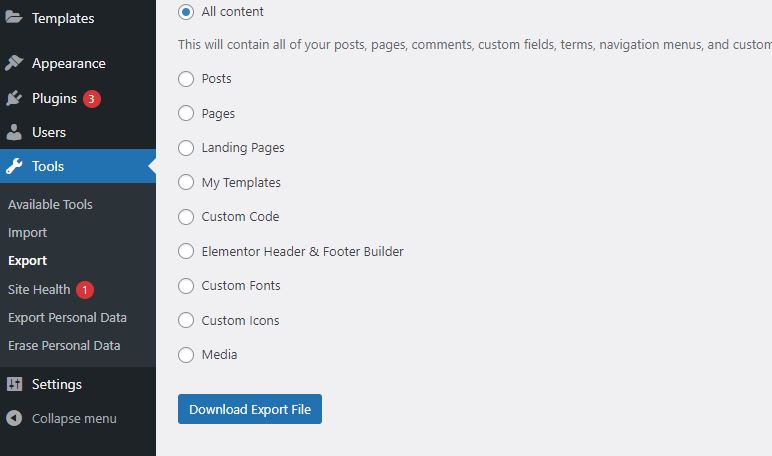
Task: Click the Download Export File button
Action: coord(250,409)
